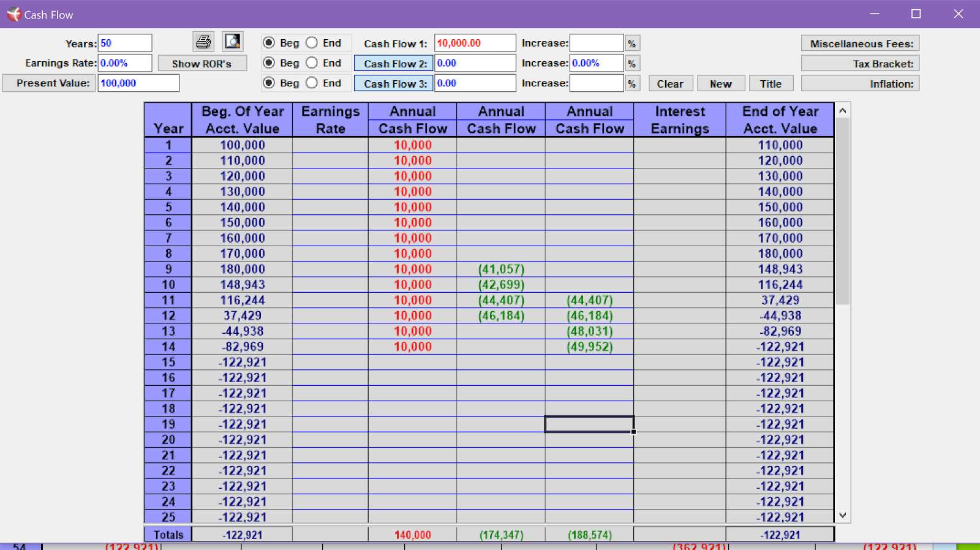Click the 116,244 beginning value in year 11
980x550 pixels.
[243, 300]
